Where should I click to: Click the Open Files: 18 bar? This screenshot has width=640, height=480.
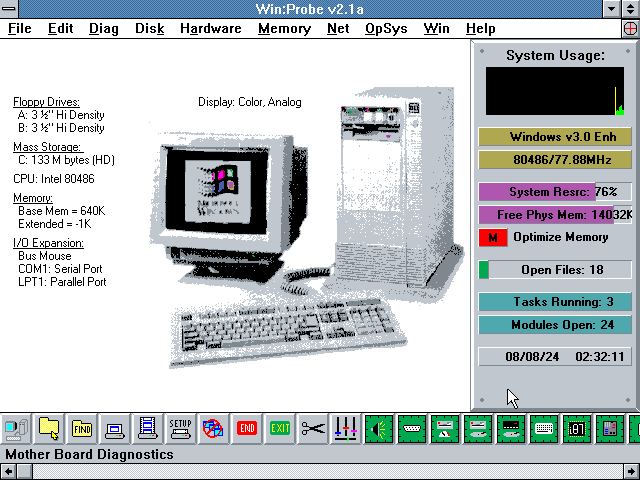click(555, 270)
